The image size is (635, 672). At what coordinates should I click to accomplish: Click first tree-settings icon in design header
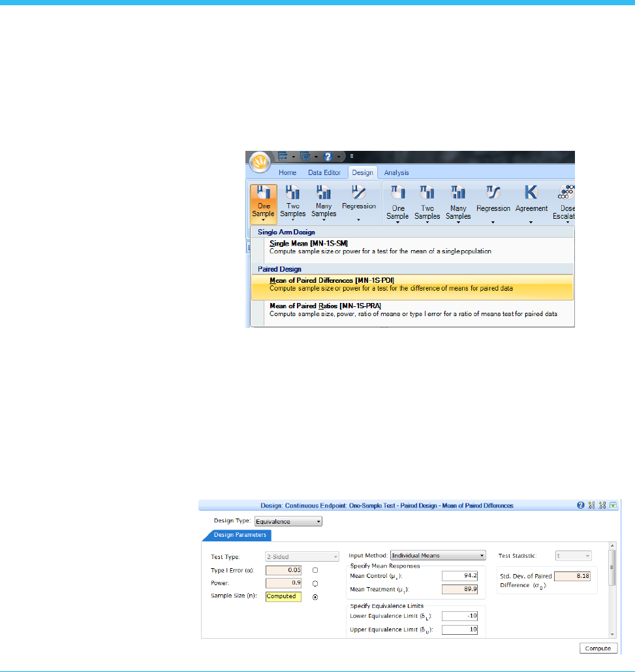click(591, 505)
